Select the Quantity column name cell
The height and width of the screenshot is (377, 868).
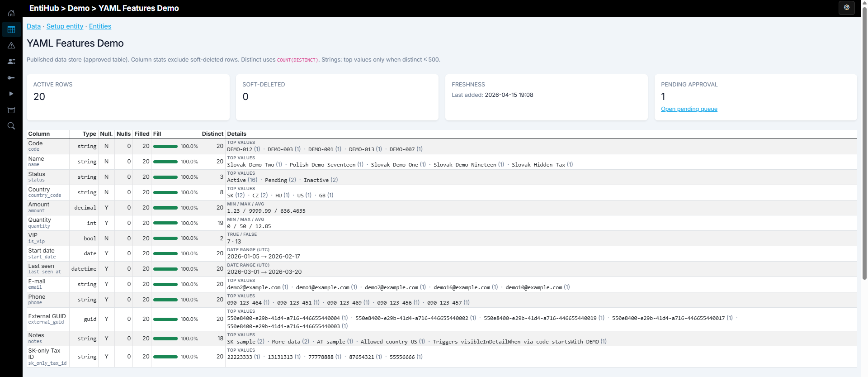click(x=48, y=223)
